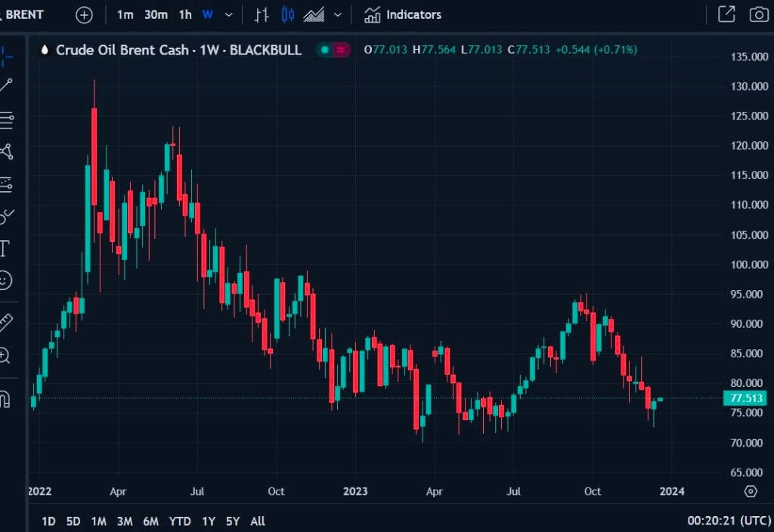Toggle the magnet snap mode

(5, 398)
